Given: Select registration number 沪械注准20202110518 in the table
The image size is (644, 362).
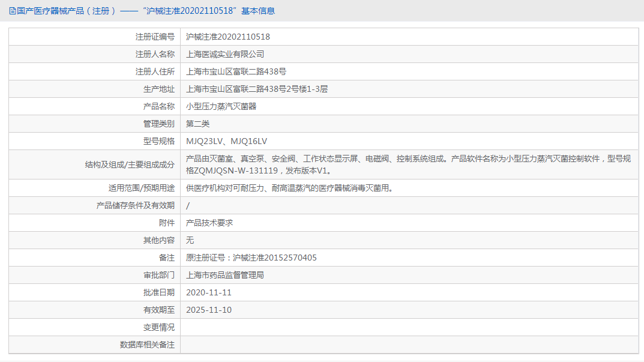Looking at the screenshot, I should tap(228, 37).
